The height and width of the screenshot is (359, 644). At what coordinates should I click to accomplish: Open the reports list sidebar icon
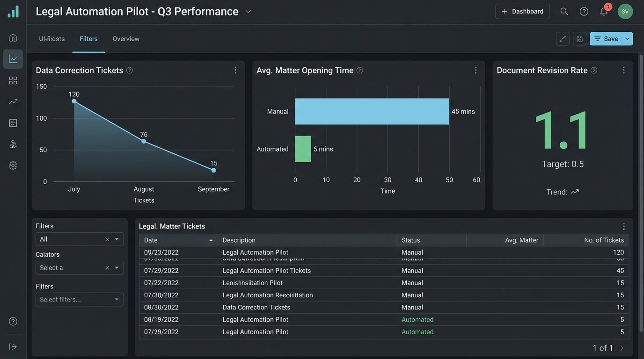coord(12,122)
